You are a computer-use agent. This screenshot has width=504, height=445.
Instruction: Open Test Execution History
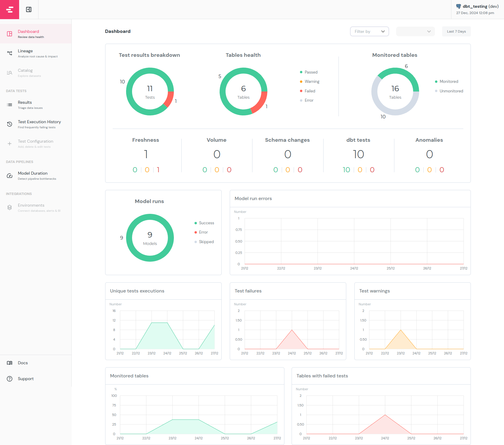[36, 124]
